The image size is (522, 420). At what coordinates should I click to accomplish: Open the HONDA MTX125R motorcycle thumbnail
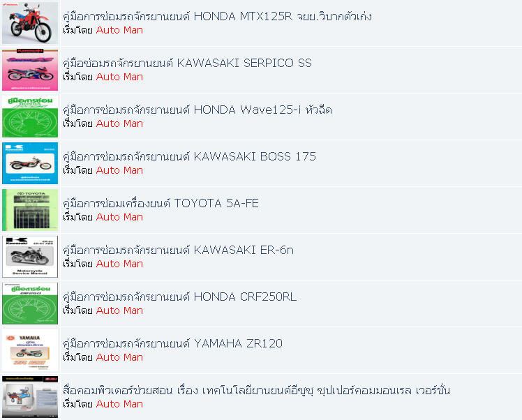(30, 23)
